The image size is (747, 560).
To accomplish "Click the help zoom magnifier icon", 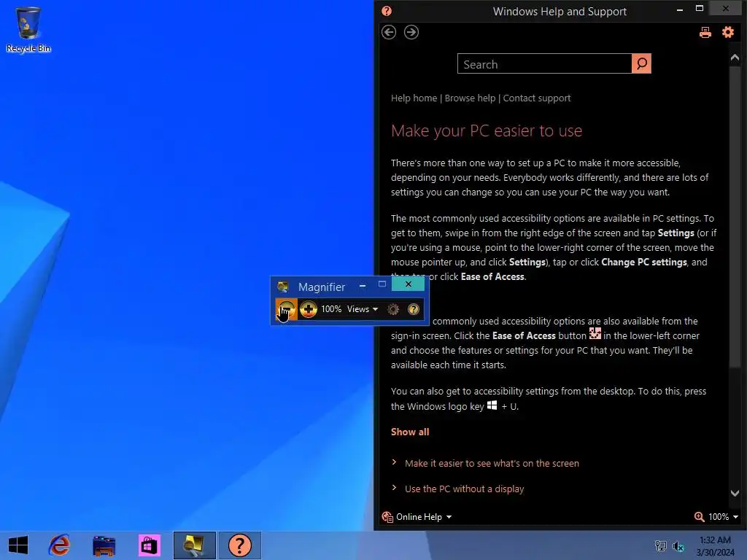I will point(699,517).
